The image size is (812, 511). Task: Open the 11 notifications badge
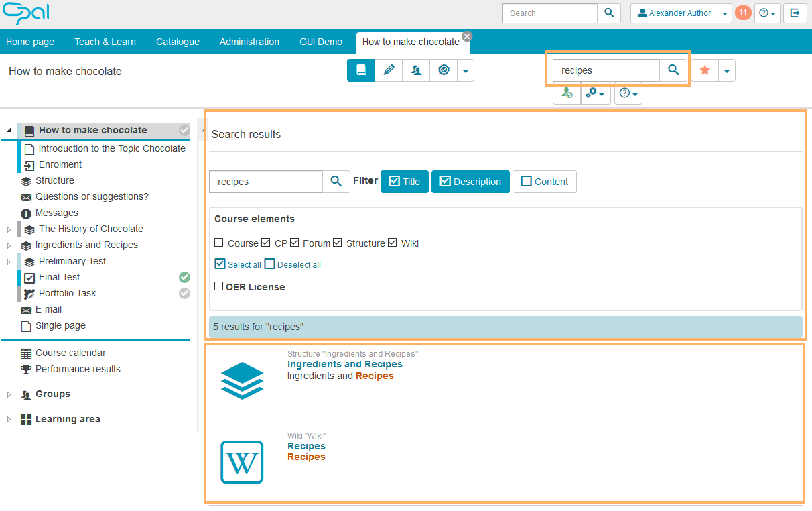743,13
